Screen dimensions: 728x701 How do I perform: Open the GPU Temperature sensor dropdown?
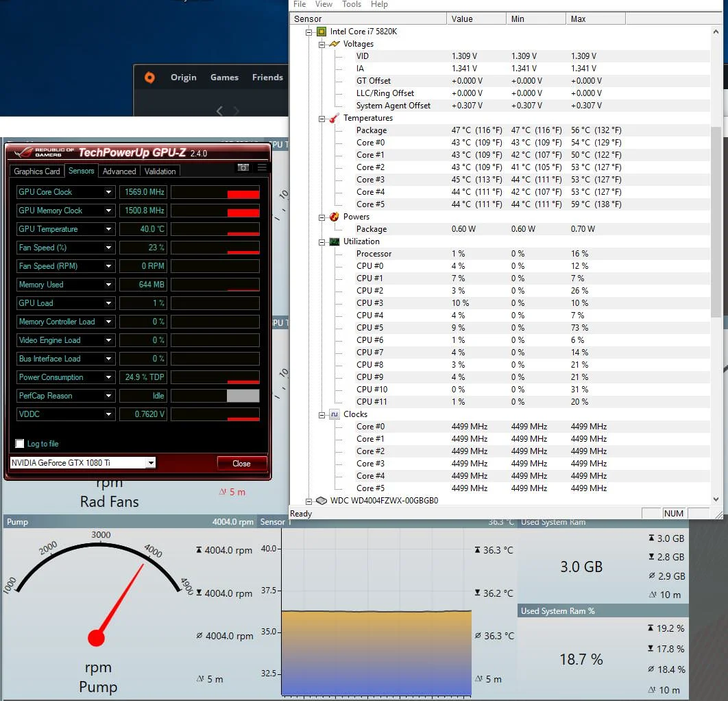108,229
